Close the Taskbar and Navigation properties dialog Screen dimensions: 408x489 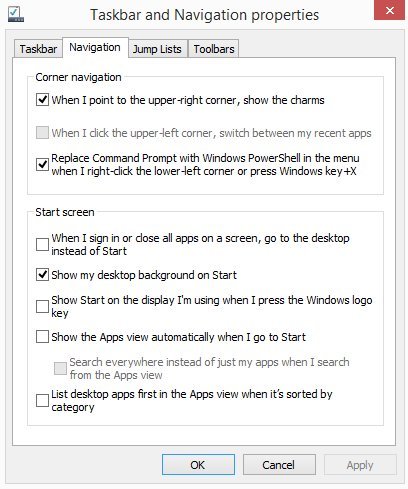pyautogui.click(x=390, y=10)
